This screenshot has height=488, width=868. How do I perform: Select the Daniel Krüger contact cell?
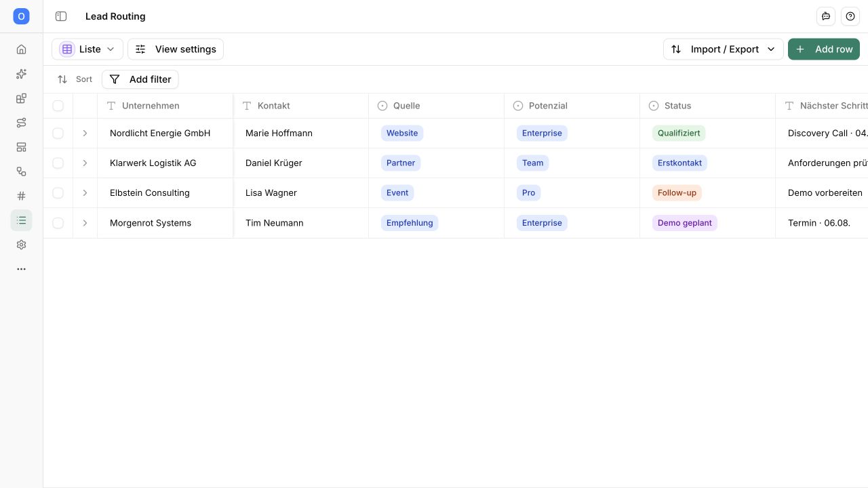tap(301, 163)
